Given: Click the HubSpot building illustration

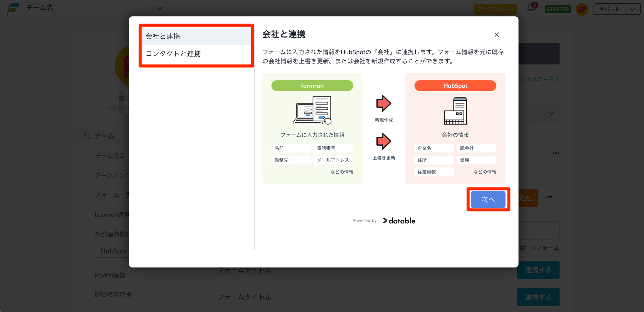Looking at the screenshot, I should [455, 111].
